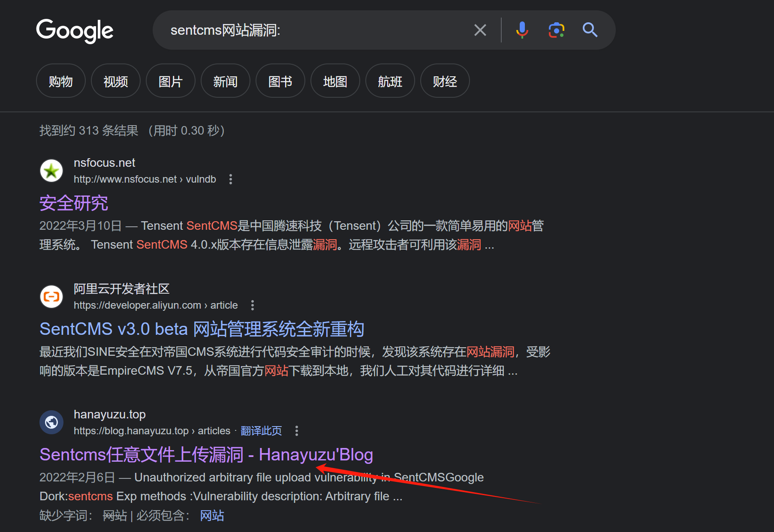Open SentCMS v3.0 beta 网站管理系统全新重构 link
774x532 pixels.
[202, 329]
